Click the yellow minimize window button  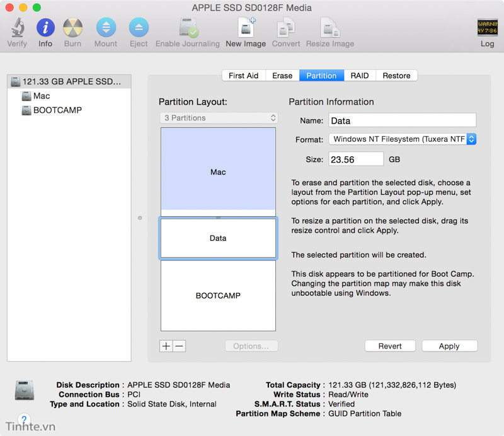coord(23,8)
